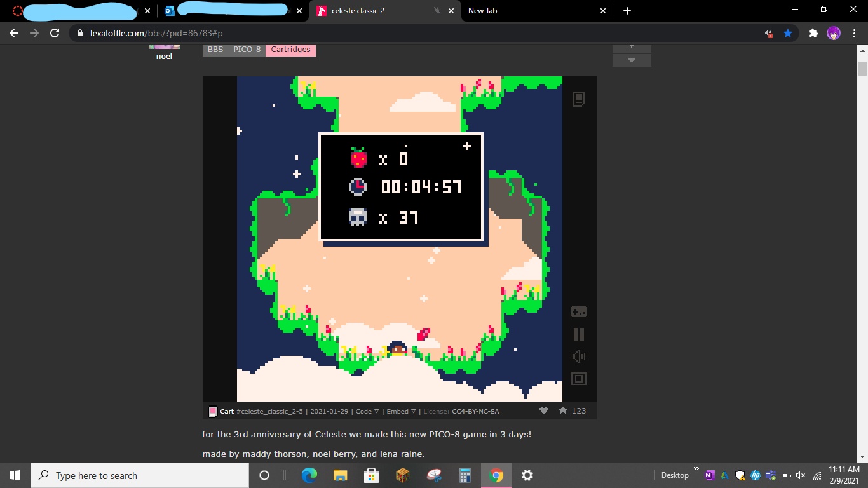Open HP tray icon

click(756, 475)
